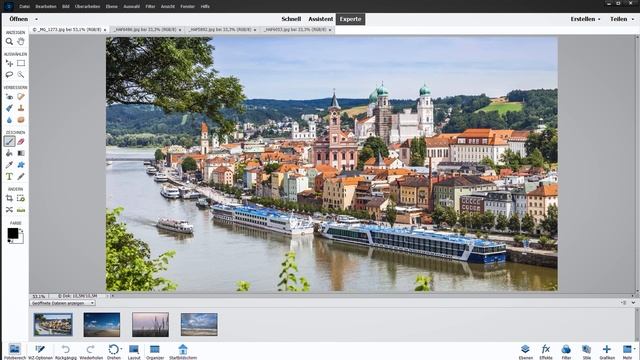
Task: Select the Zoom magnifier tool
Action: pyautogui.click(x=9, y=41)
